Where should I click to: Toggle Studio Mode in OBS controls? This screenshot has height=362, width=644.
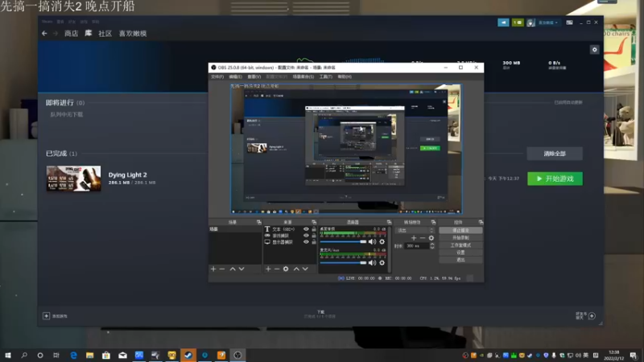[x=460, y=245]
